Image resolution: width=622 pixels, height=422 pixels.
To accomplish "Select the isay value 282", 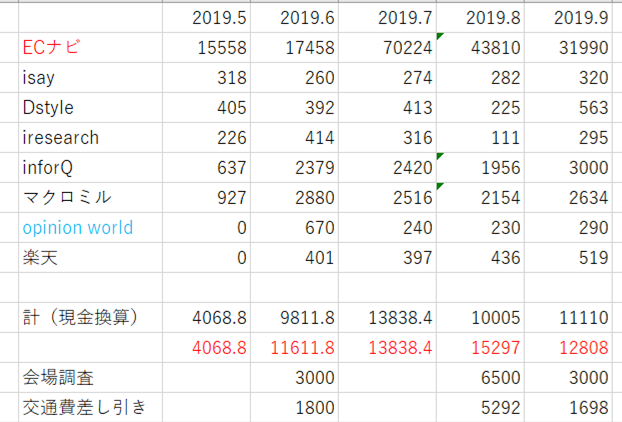I will coord(480,78).
